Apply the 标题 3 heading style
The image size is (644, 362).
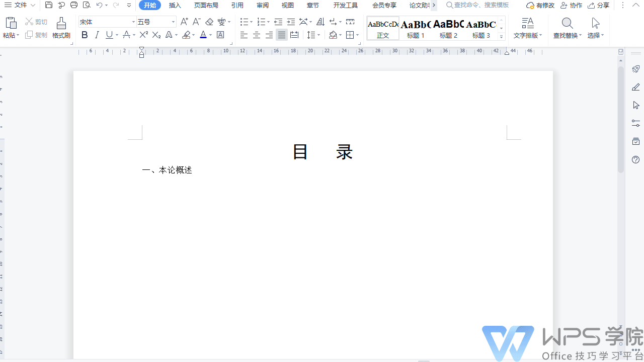pyautogui.click(x=481, y=28)
